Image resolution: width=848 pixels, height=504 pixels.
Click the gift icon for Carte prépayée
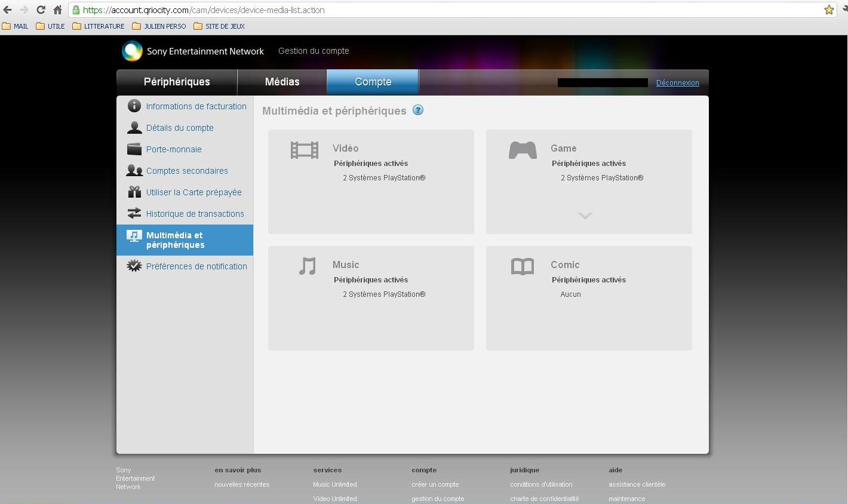[134, 192]
